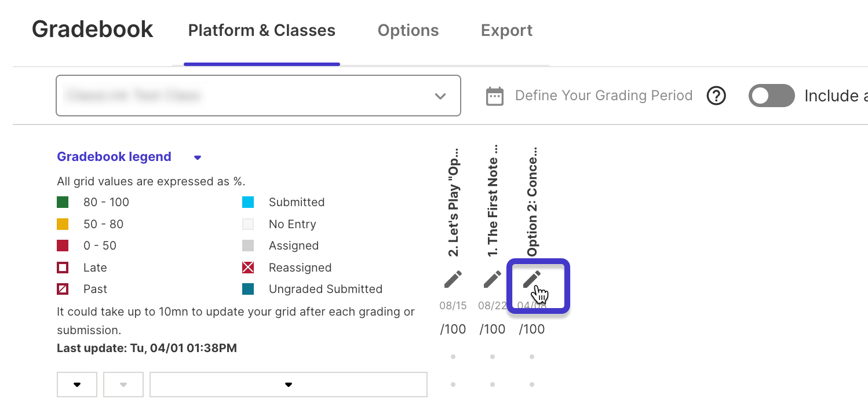The height and width of the screenshot is (410, 868).
Task: Click the Past legend striped icon
Action: tap(63, 289)
